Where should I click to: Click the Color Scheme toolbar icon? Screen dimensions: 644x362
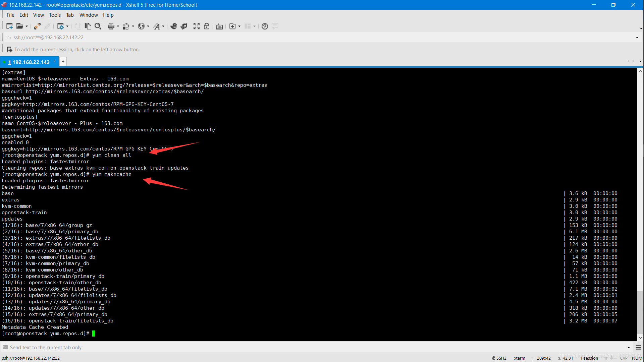tap(126, 26)
